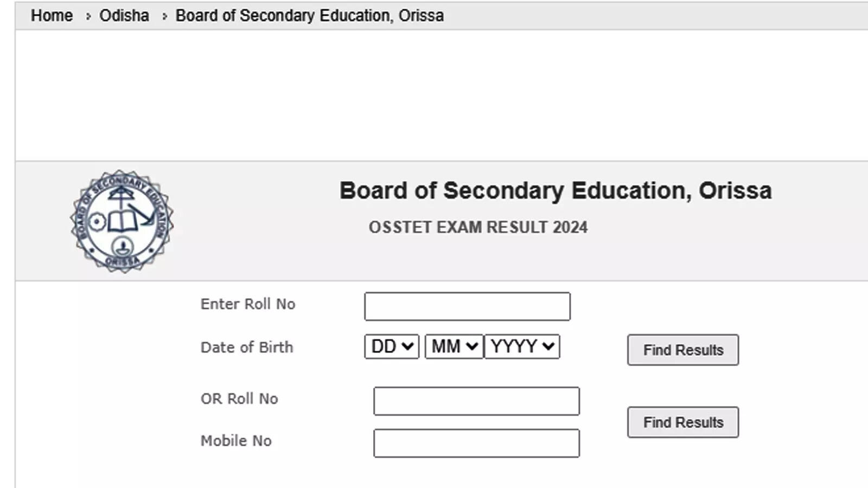Click the OSSTET EXAM RESULT 2024 subtitle
This screenshot has width=868, height=488.
[x=478, y=227]
